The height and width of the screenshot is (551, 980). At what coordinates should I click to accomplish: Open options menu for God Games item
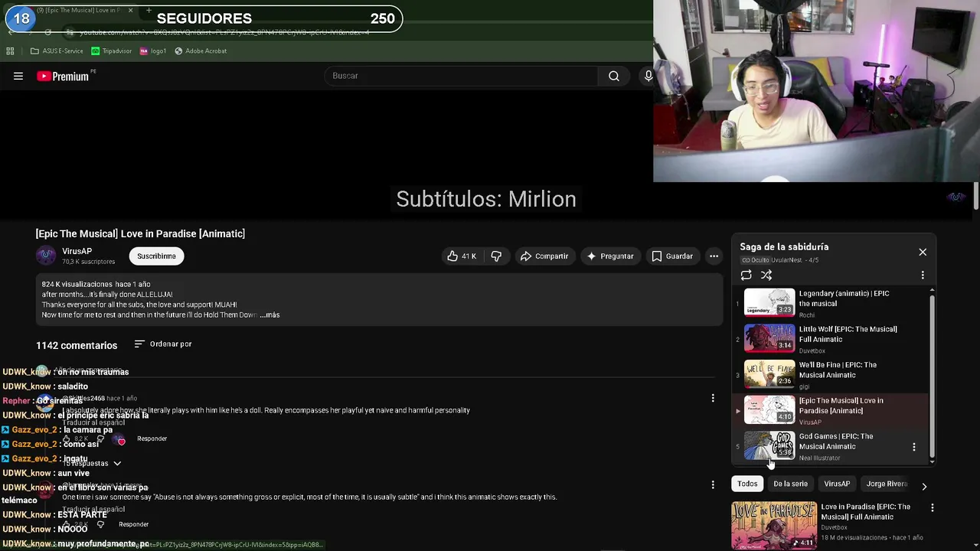pos(913,447)
